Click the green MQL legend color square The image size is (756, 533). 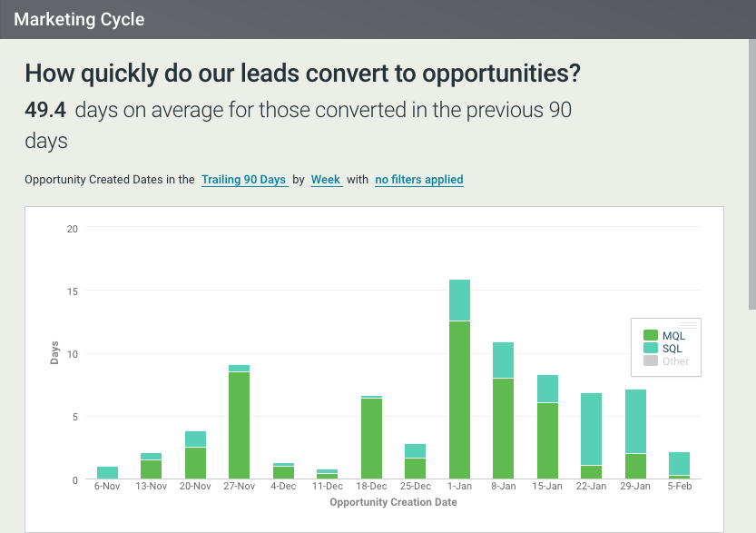650,336
